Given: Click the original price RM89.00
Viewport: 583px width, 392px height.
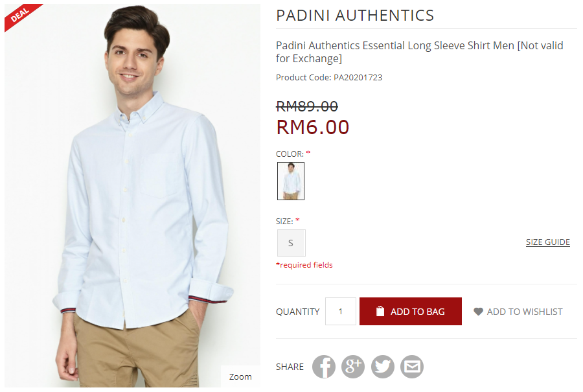Looking at the screenshot, I should [307, 106].
